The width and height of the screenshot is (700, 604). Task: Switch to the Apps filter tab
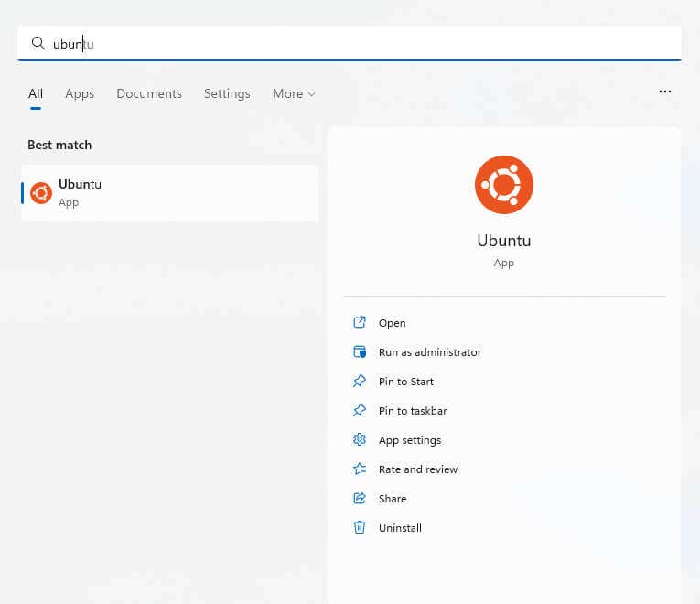pyautogui.click(x=80, y=93)
